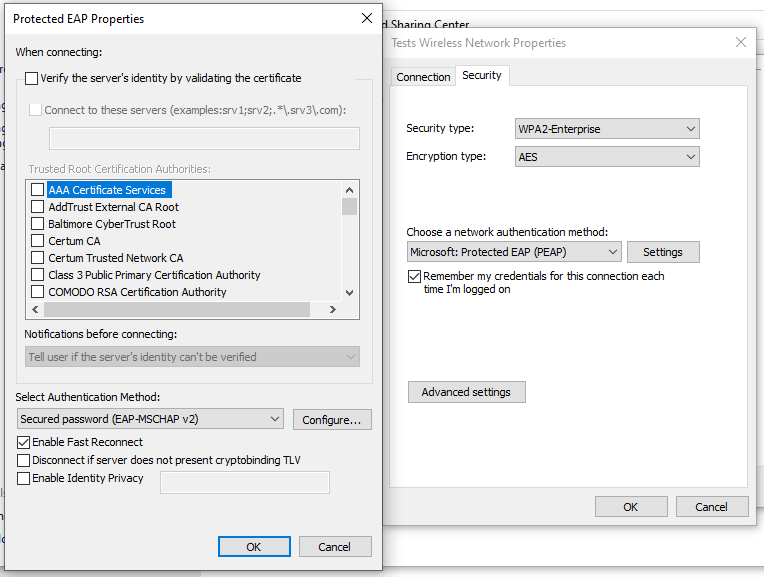Close the Protected EAP Properties dialog
This screenshot has width=764, height=577.
click(x=367, y=19)
